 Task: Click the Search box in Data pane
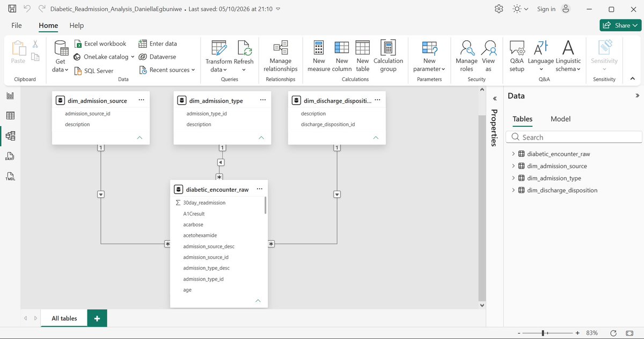click(x=574, y=137)
